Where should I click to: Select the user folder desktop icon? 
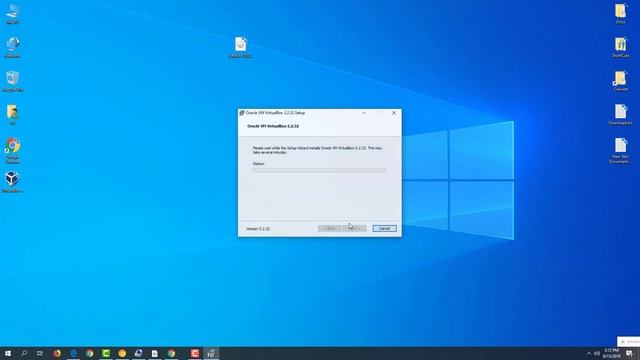(13, 115)
